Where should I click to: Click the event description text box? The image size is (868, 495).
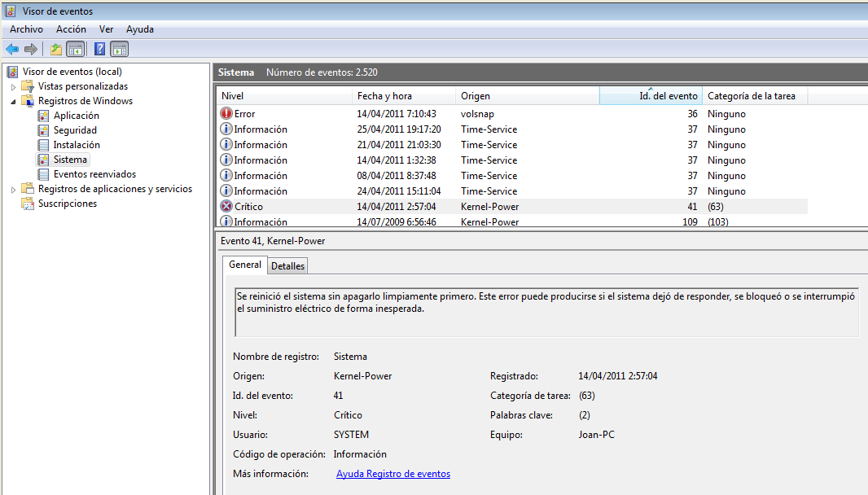click(x=546, y=311)
